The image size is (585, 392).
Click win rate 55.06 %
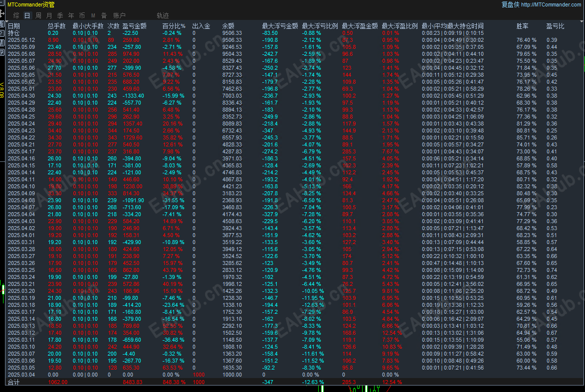[527, 340]
